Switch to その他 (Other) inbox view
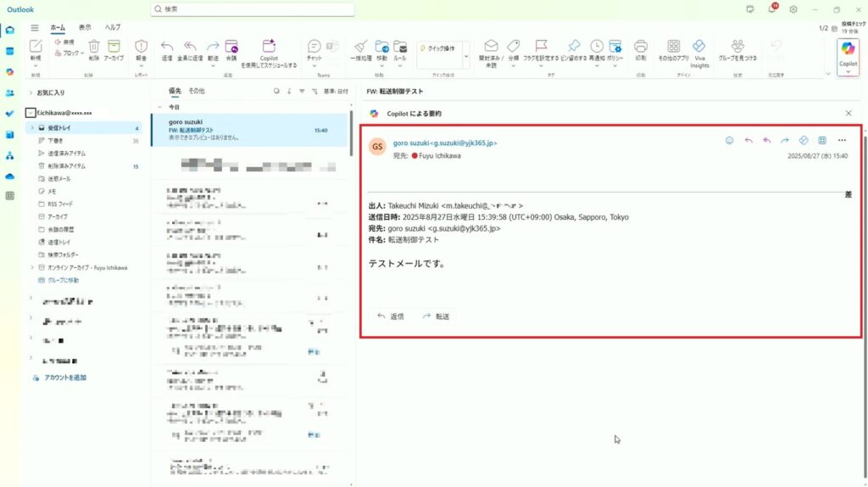Viewport: 868px width, 487px height. point(196,91)
